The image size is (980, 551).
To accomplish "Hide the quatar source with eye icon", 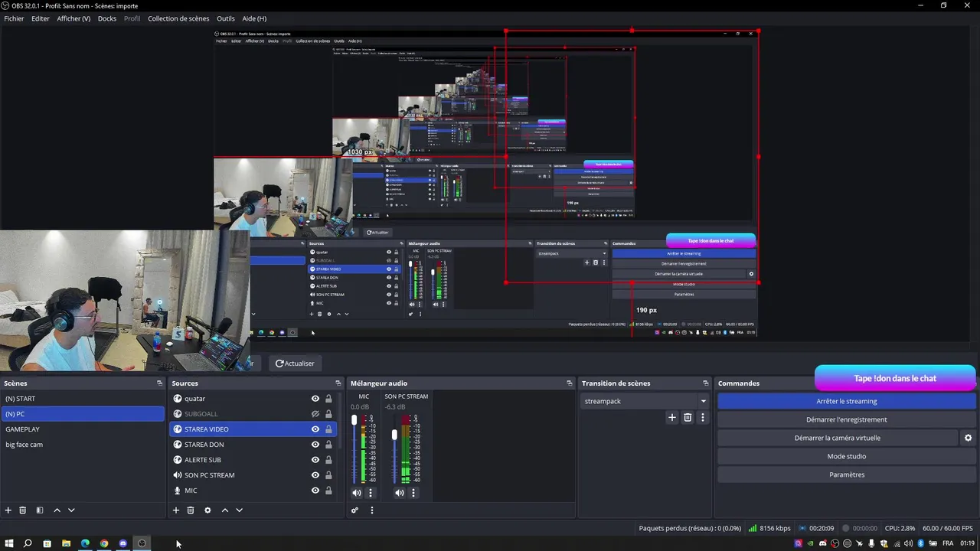I will [x=315, y=399].
